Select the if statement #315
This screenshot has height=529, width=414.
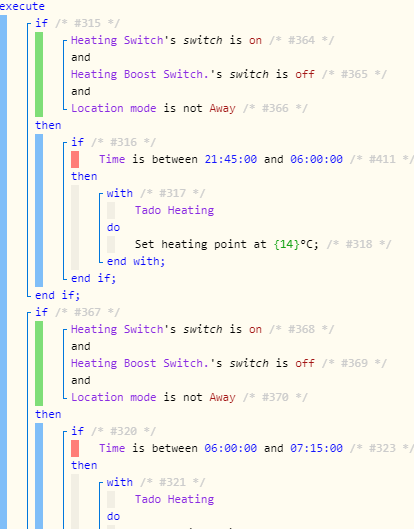click(77, 23)
